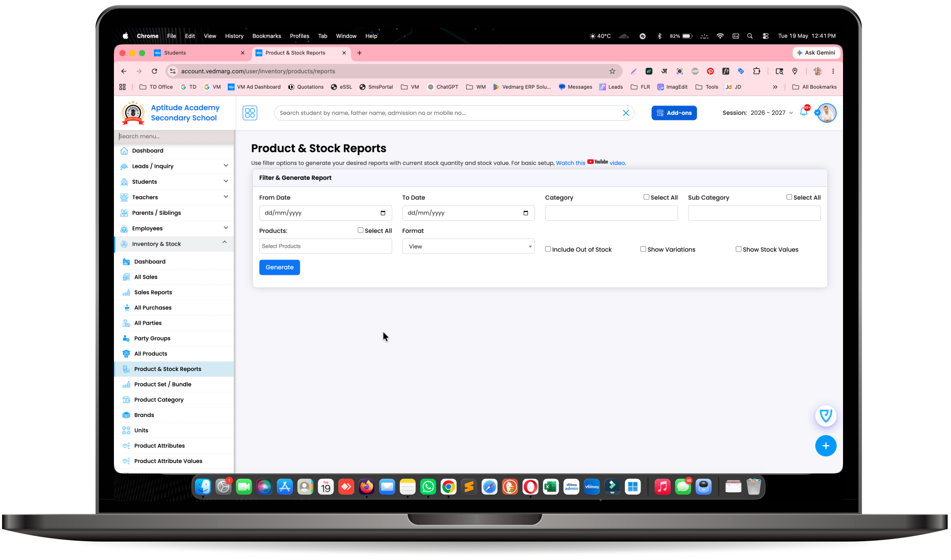Open Chrome extensions puzzle icon

(x=756, y=71)
